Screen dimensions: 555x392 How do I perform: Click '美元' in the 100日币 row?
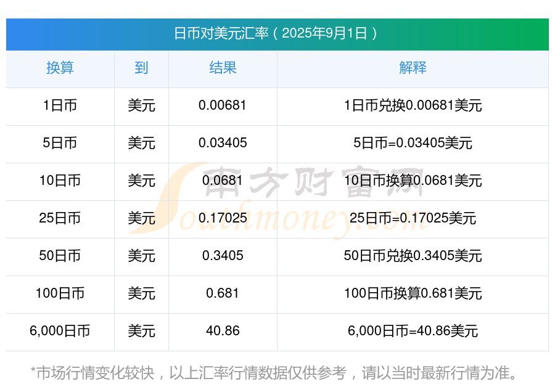(141, 293)
